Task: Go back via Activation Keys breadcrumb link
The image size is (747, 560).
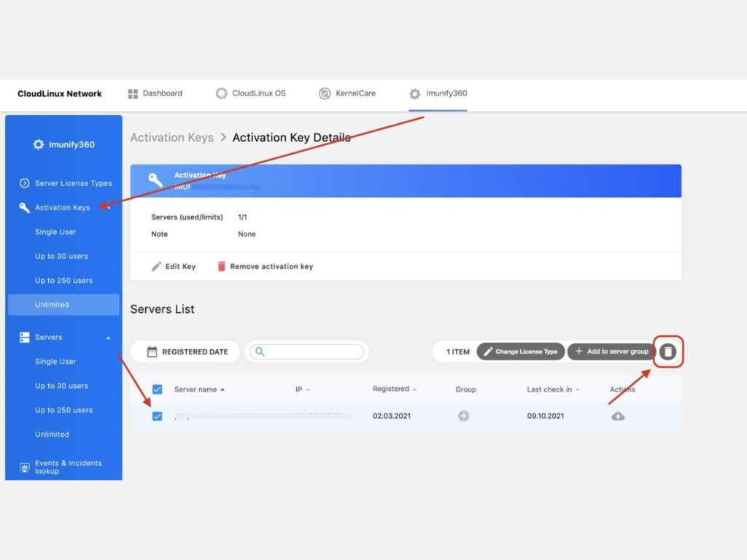Action: (172, 138)
